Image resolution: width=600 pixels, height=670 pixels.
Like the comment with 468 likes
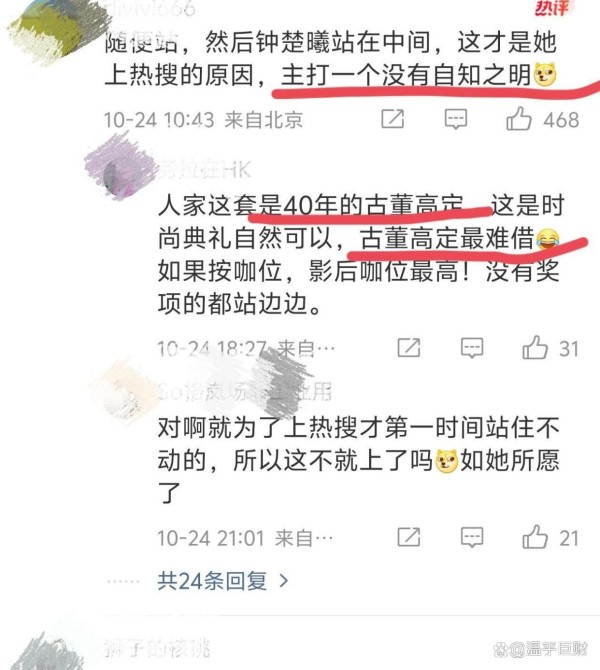[519, 119]
